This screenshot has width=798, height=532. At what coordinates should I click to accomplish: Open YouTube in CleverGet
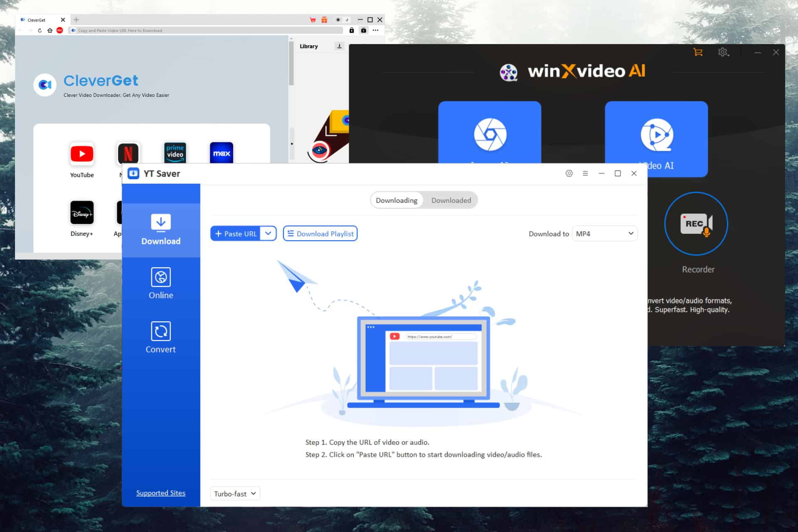tap(82, 154)
